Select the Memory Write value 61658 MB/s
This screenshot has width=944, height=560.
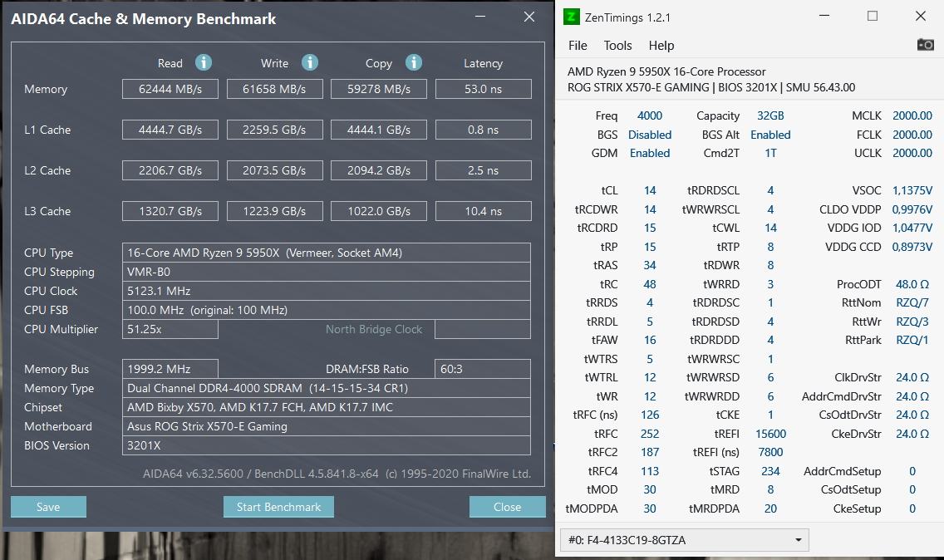274,89
